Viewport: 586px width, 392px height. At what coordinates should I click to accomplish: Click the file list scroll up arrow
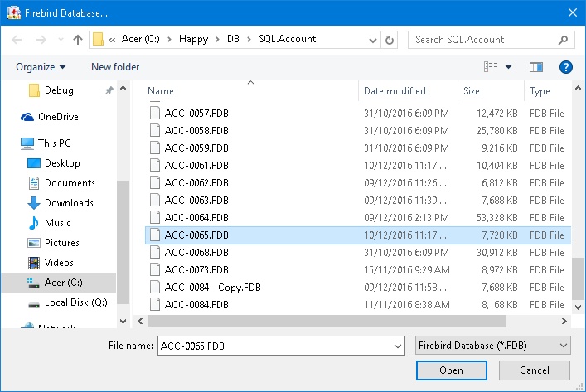[579, 89]
